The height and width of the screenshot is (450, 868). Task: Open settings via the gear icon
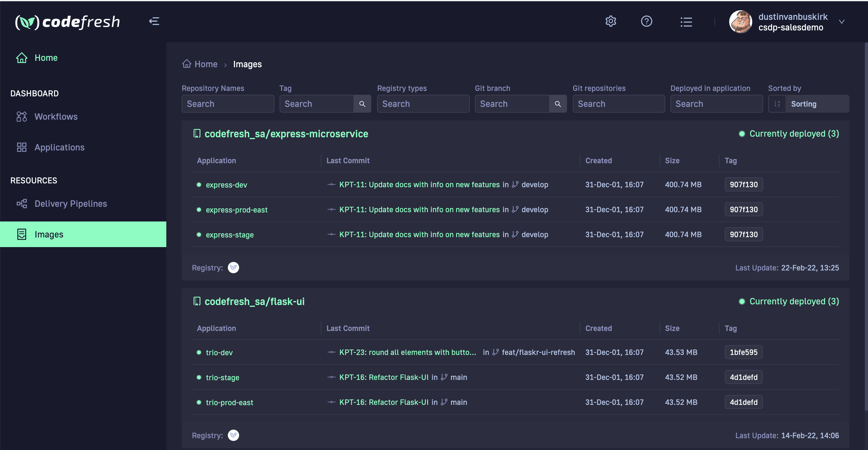tap(611, 21)
